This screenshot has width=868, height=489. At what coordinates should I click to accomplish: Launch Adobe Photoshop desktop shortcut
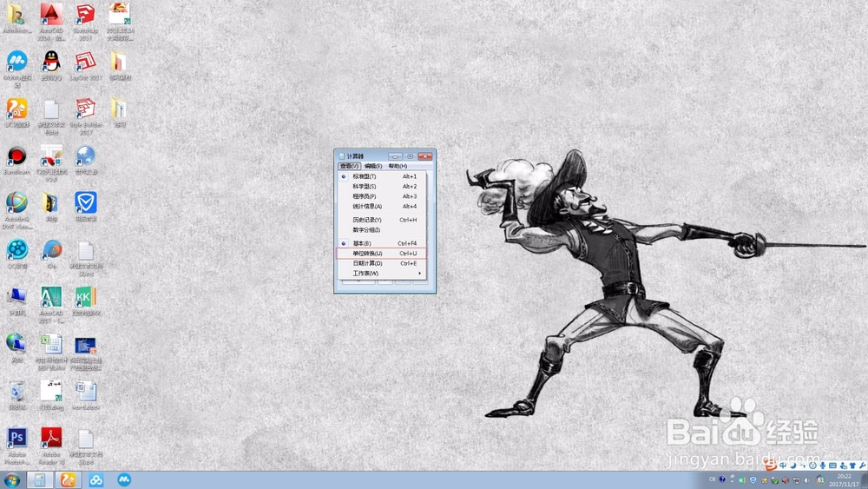click(x=16, y=445)
